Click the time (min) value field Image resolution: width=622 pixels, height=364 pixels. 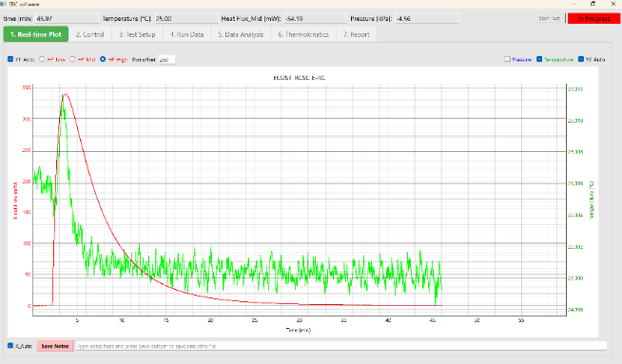tap(67, 19)
